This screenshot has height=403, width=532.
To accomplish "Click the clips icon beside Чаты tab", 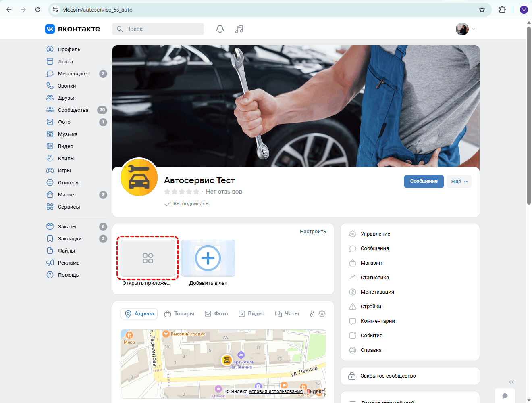I will 312,314.
